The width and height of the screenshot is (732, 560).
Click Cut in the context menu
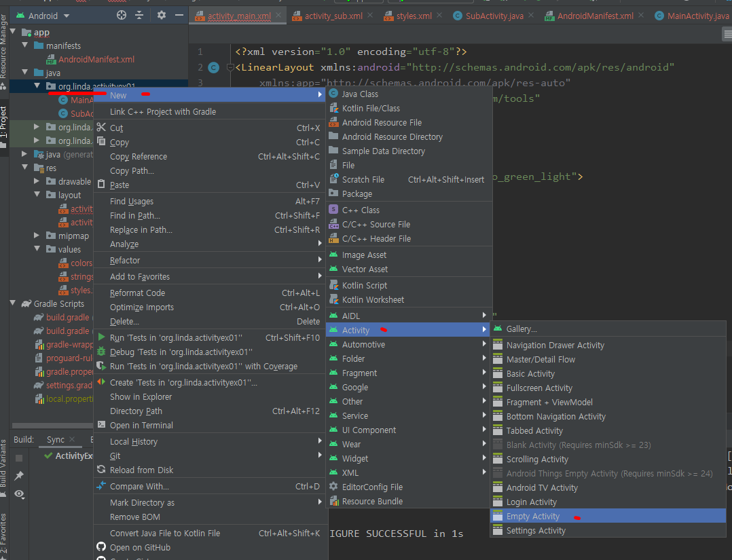click(209, 128)
